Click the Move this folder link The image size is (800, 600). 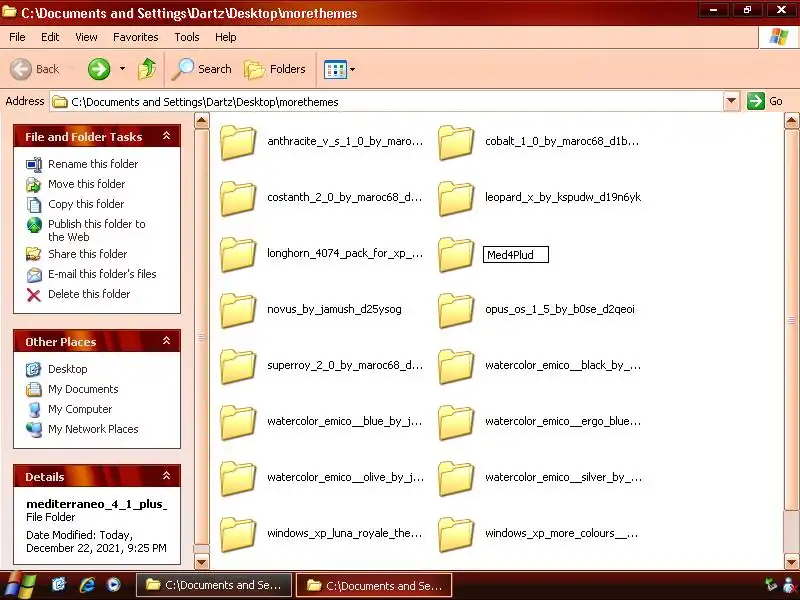[86, 184]
